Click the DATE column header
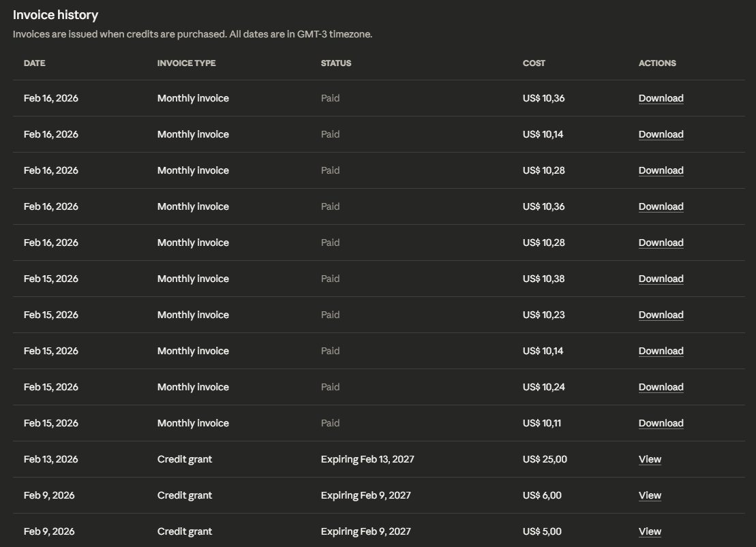 34,63
